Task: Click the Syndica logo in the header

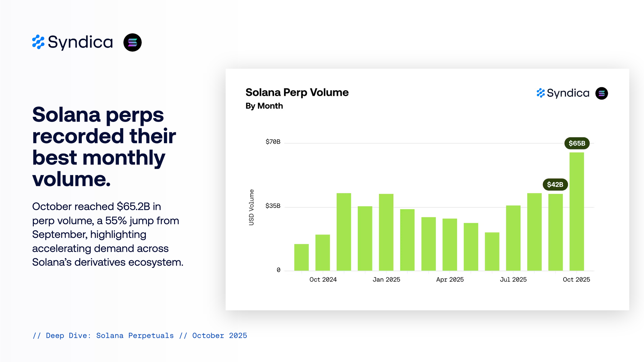Action: 72,42
